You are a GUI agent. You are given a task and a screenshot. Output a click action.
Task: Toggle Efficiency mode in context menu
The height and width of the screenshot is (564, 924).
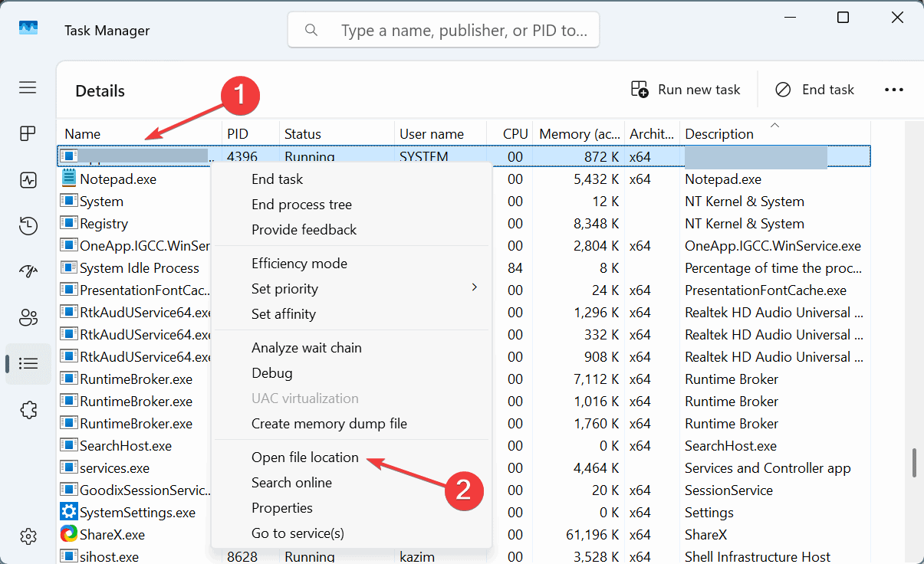299,263
